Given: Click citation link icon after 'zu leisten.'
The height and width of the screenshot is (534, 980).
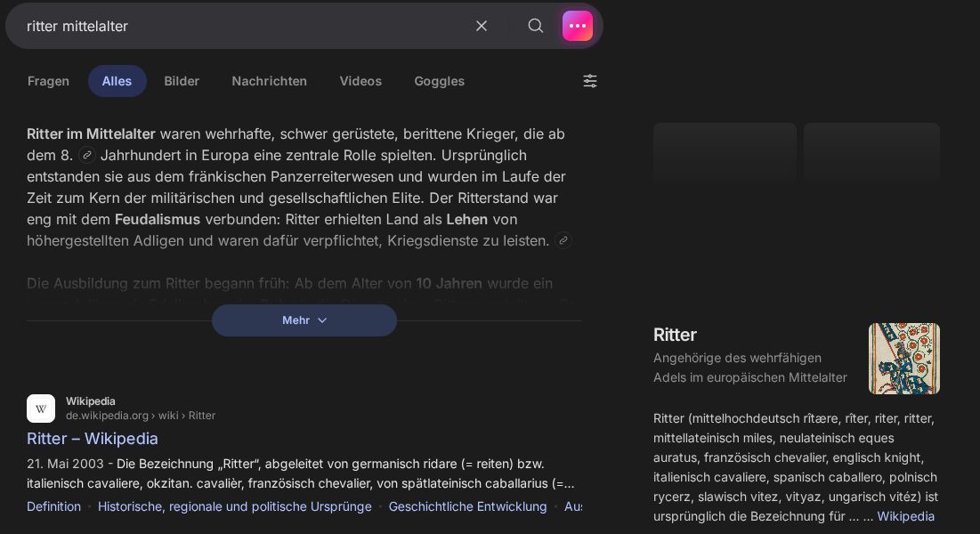Looking at the screenshot, I should pyautogui.click(x=563, y=240).
